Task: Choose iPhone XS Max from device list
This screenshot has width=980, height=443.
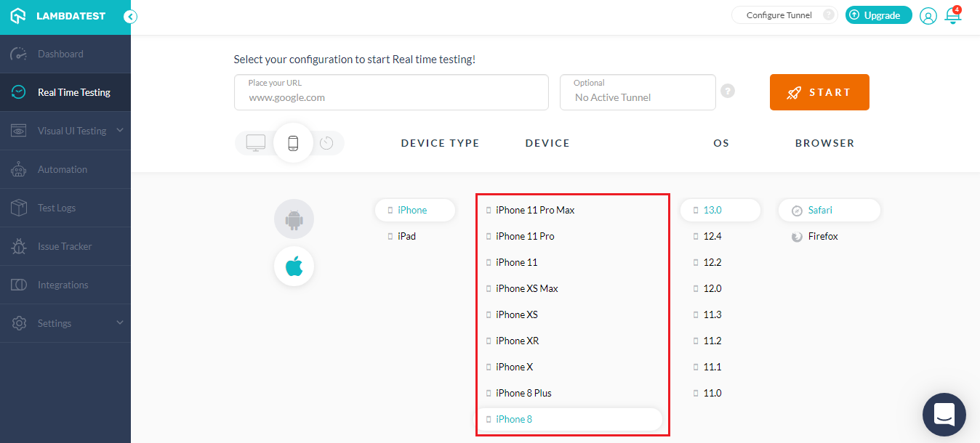Action: point(527,288)
